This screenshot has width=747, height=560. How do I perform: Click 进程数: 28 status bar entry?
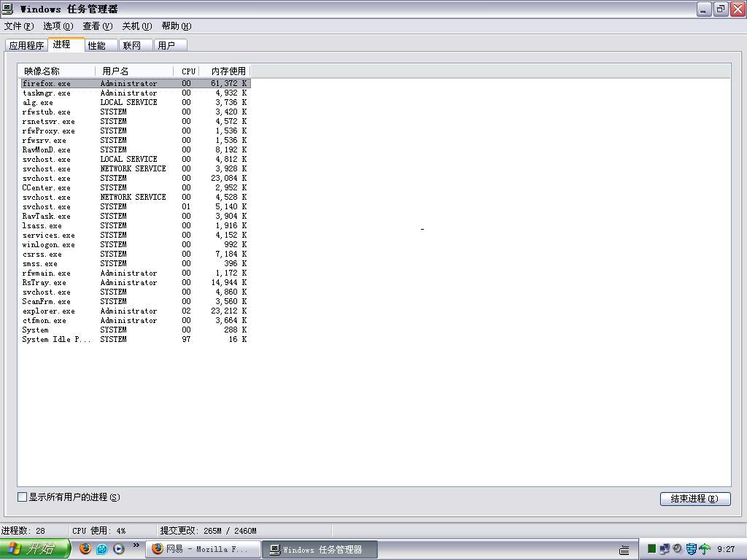coord(23,531)
